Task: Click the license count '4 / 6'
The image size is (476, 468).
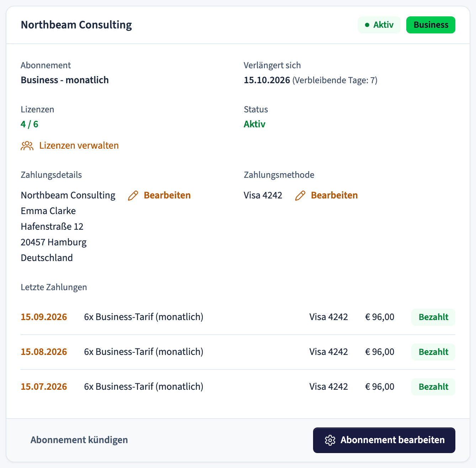Action: (x=30, y=124)
